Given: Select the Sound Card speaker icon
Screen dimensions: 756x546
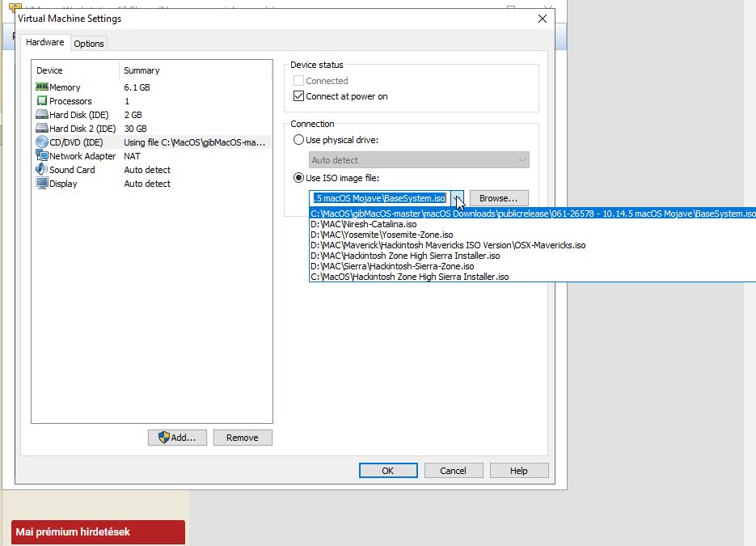Looking at the screenshot, I should point(42,169).
